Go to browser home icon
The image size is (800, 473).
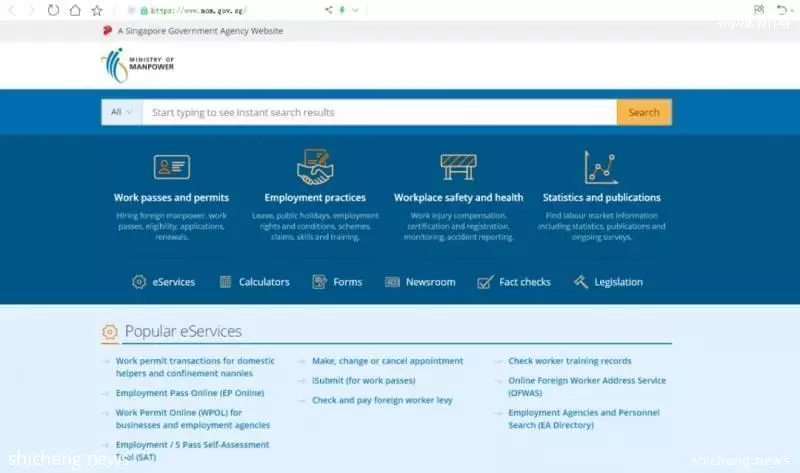click(x=75, y=10)
